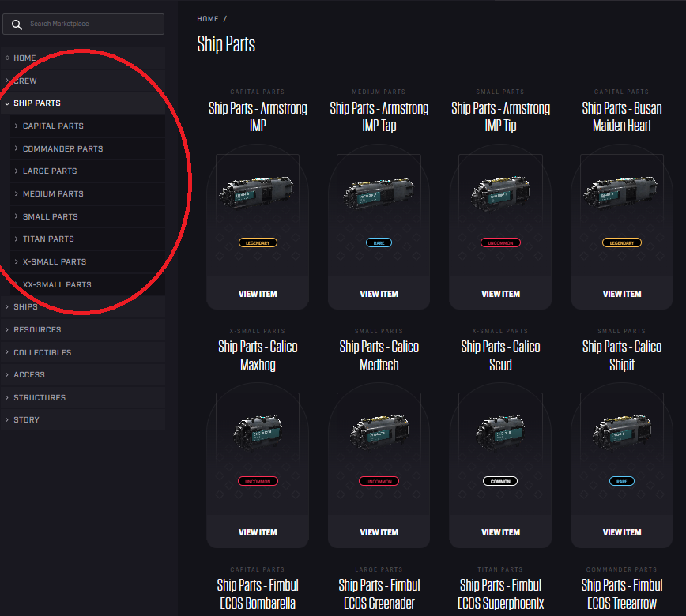Screen dimensions: 686x616
Task: View item for Calico Scud
Action: (x=500, y=532)
